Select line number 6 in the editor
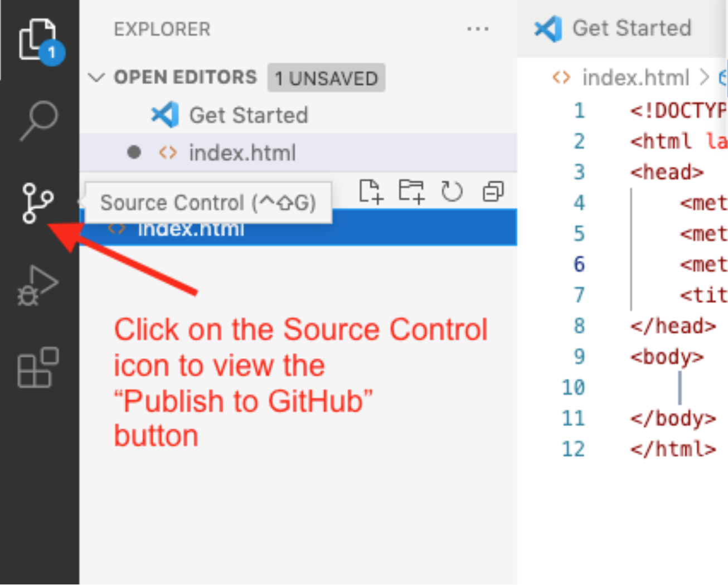 coord(579,265)
